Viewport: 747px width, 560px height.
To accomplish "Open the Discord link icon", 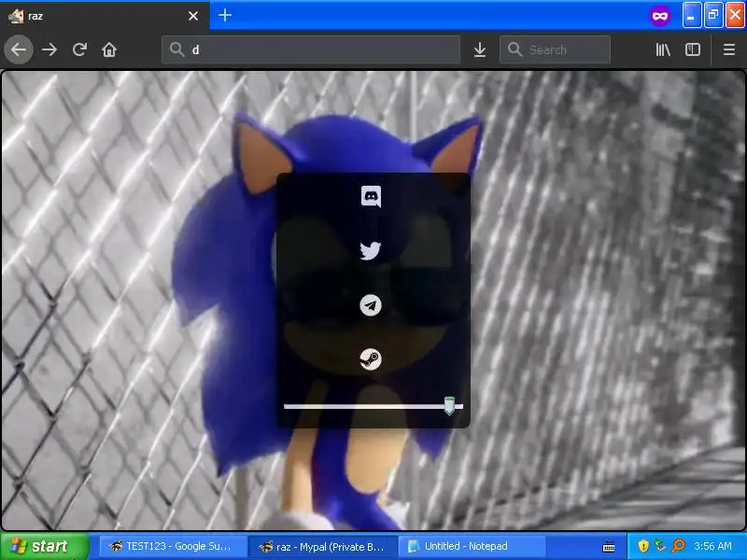I will tap(371, 197).
